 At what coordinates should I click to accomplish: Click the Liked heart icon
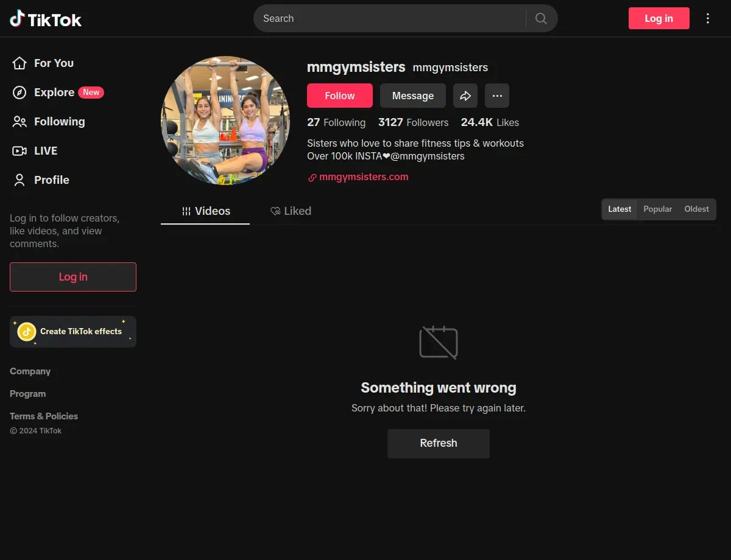[275, 211]
